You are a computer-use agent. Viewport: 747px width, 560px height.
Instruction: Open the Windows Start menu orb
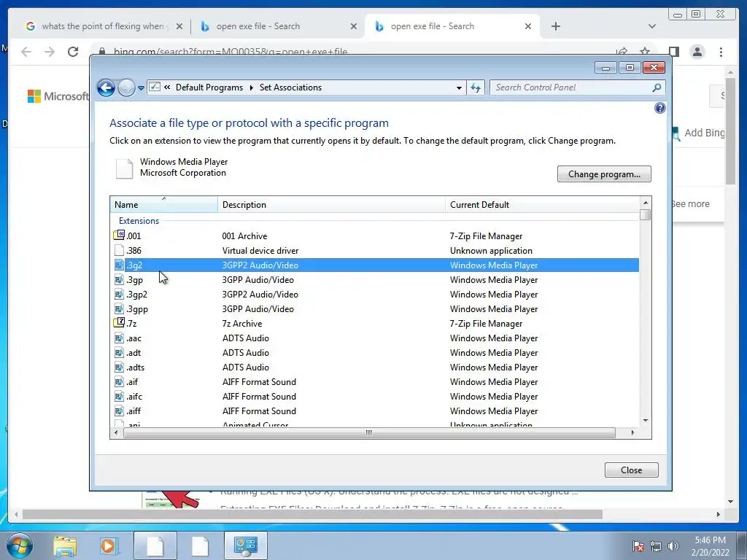[x=20, y=545]
